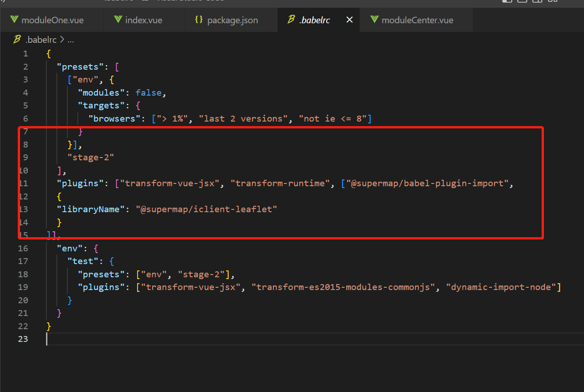Click the "libraryName" key

91,209
